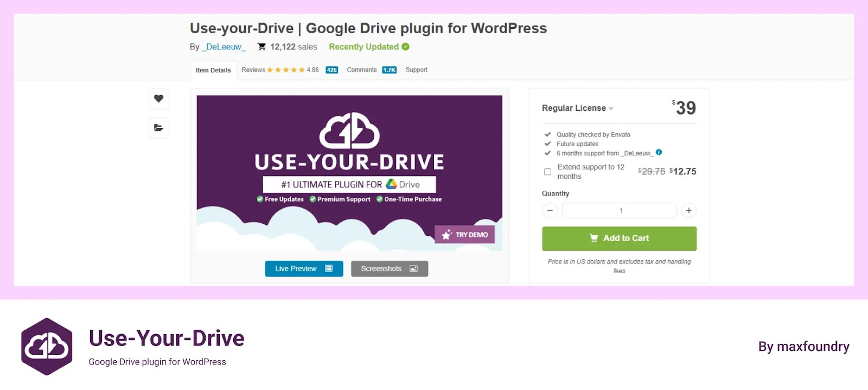The height and width of the screenshot is (390, 868).
Task: Click the large 'Use-Your-Drive' footer heading
Action: [167, 338]
